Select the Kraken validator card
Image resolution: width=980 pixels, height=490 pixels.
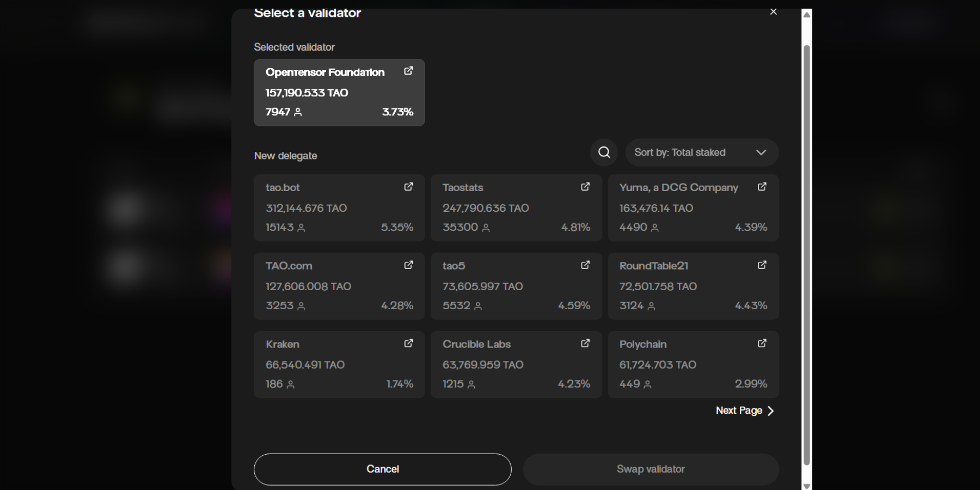(x=339, y=365)
